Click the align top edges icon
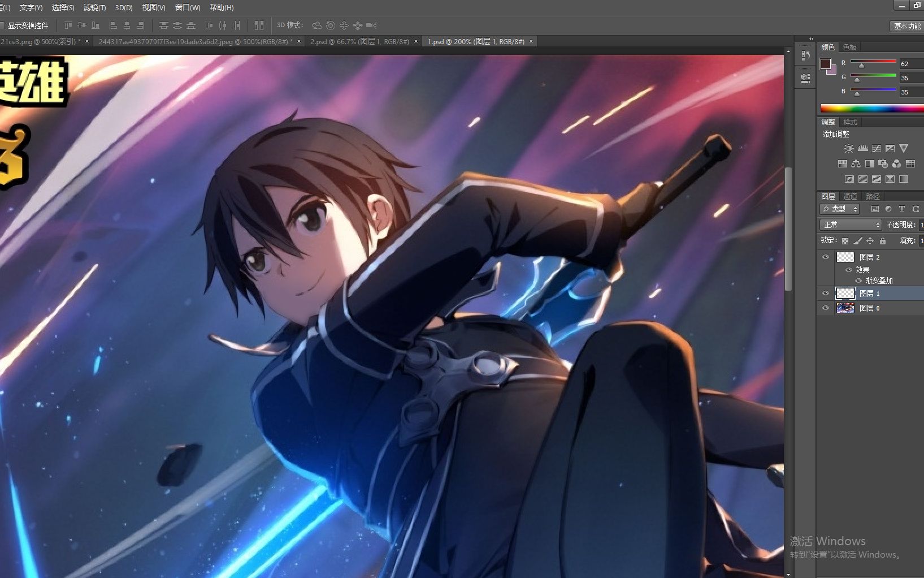The height and width of the screenshot is (578, 924). (x=68, y=25)
